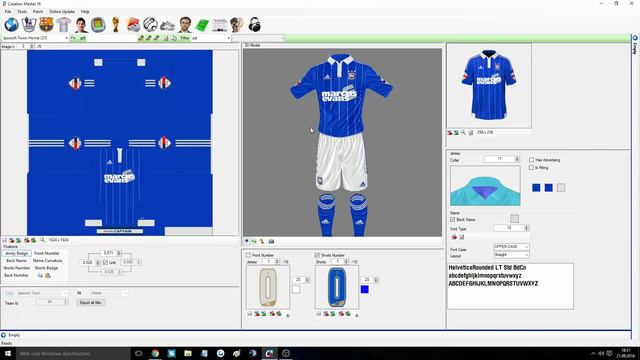640x360 pixels.
Task: Open the World Cup trophy tournaments icon
Action: point(116,25)
